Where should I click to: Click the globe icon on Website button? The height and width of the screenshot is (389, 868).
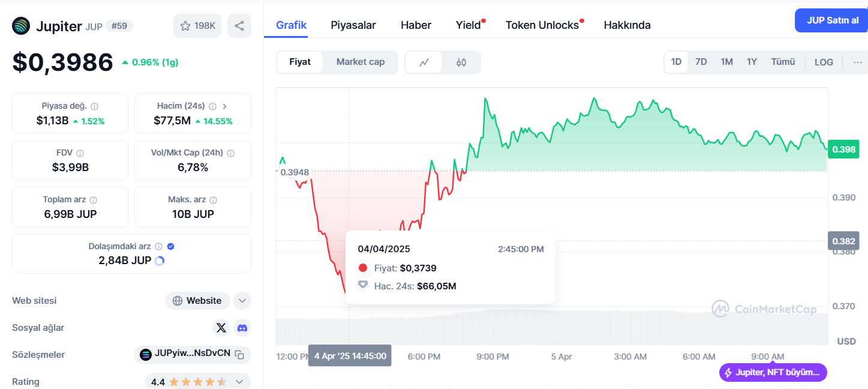[178, 301]
